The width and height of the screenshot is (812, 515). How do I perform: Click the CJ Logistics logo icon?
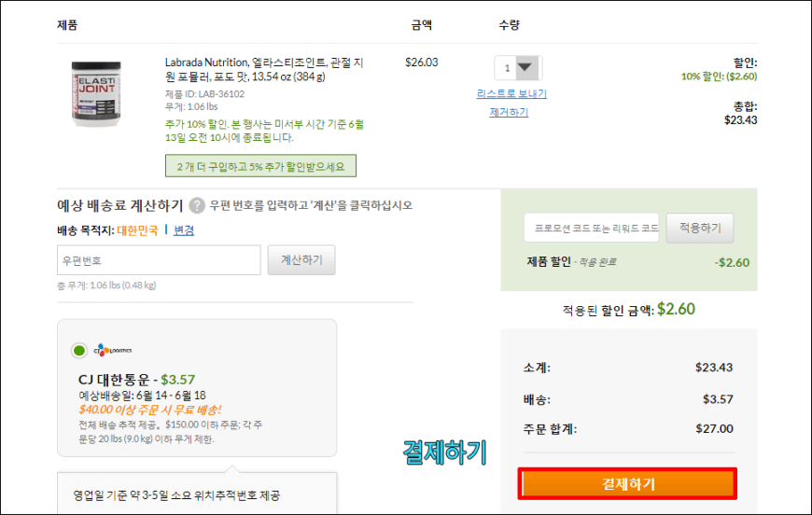click(112, 351)
